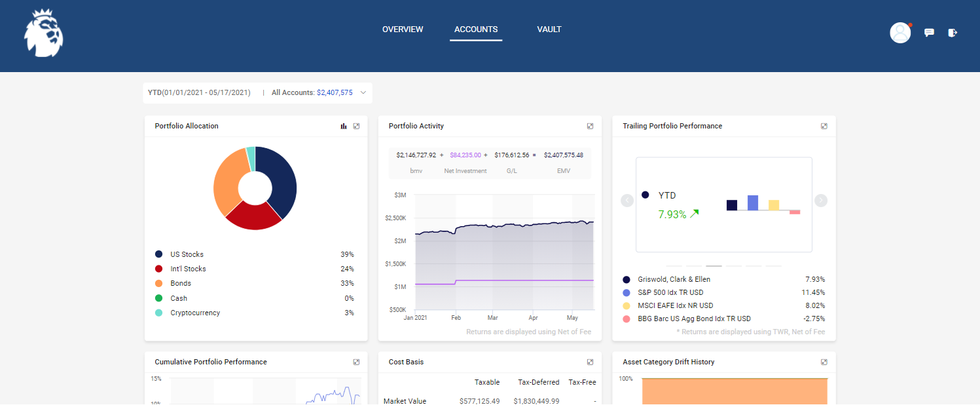The image size is (980, 407).
Task: Open the messages chat icon
Action: 929,32
